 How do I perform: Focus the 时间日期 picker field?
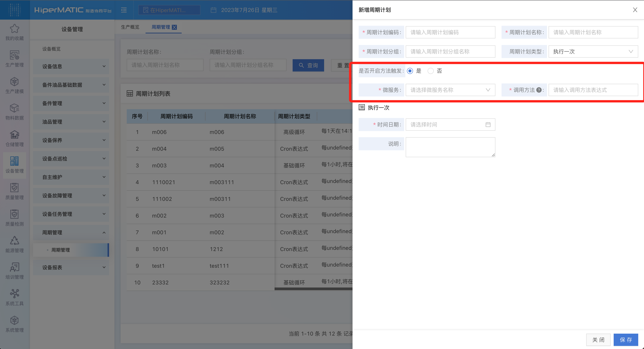click(x=450, y=125)
